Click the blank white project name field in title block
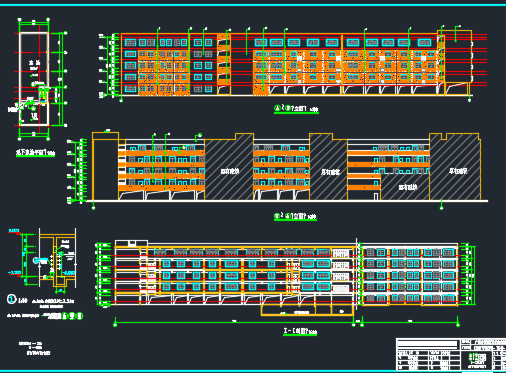 click(x=428, y=344)
